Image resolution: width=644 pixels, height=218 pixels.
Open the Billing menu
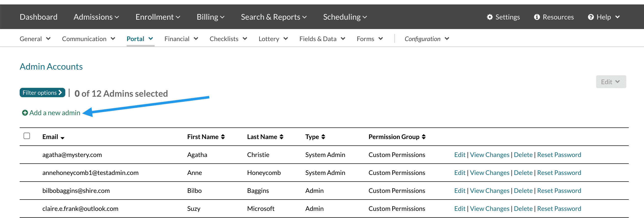(210, 17)
